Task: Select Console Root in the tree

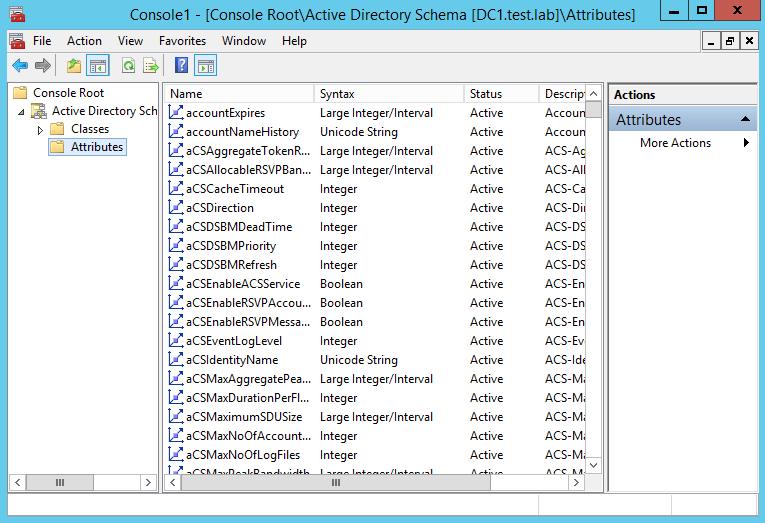Action: click(68, 93)
